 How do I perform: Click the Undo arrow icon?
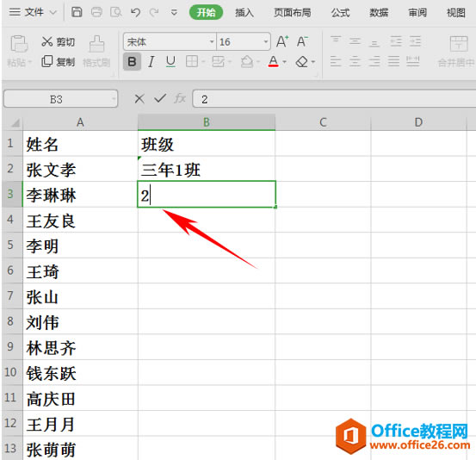(135, 12)
